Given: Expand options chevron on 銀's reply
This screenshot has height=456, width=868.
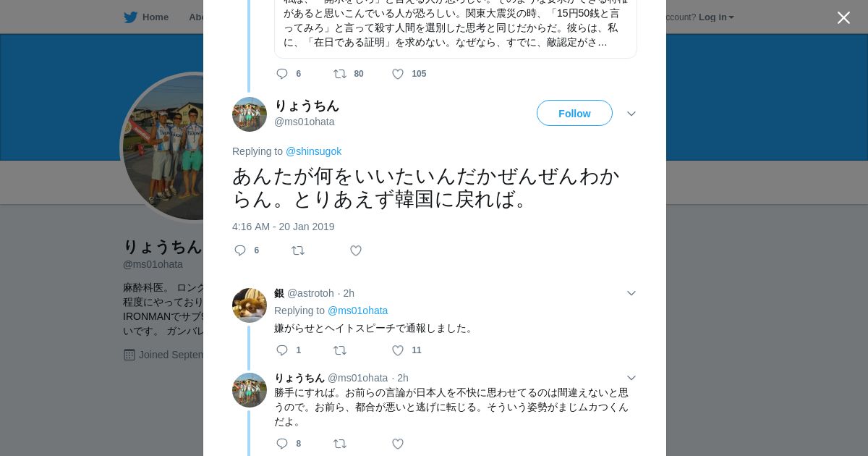Looking at the screenshot, I should [x=631, y=293].
